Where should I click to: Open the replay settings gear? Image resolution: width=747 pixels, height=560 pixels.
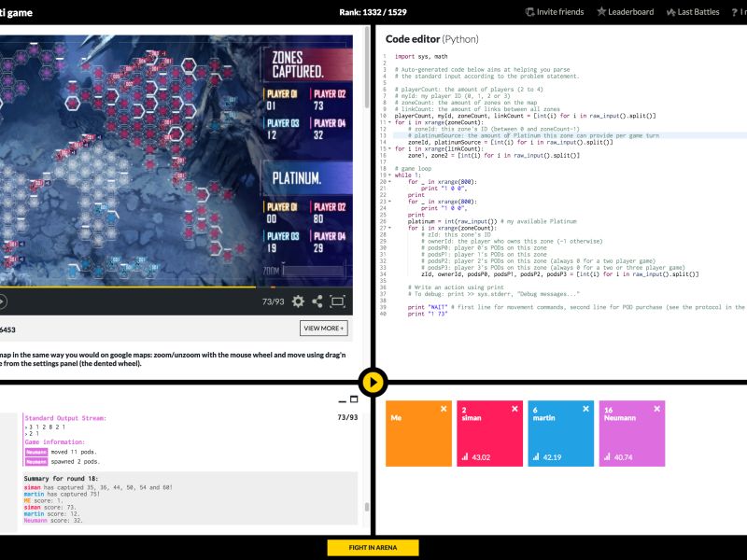298,301
